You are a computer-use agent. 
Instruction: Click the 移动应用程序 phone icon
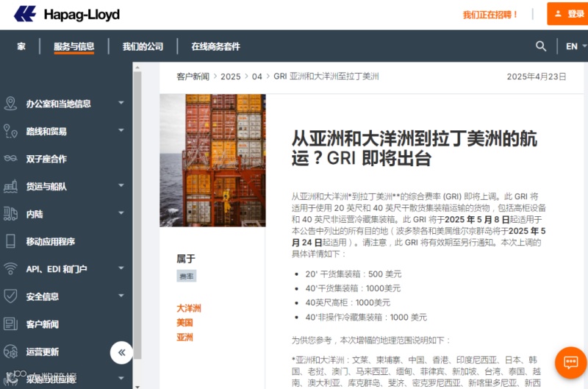click(10, 241)
